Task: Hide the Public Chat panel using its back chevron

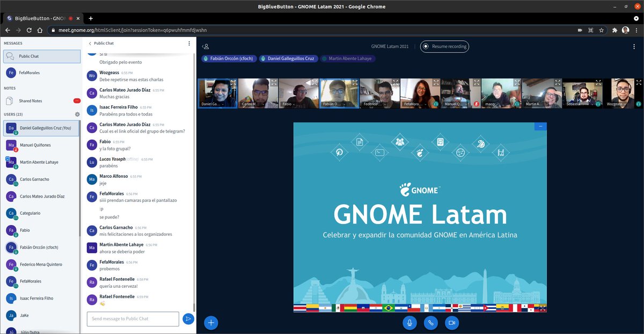Action: click(90, 43)
